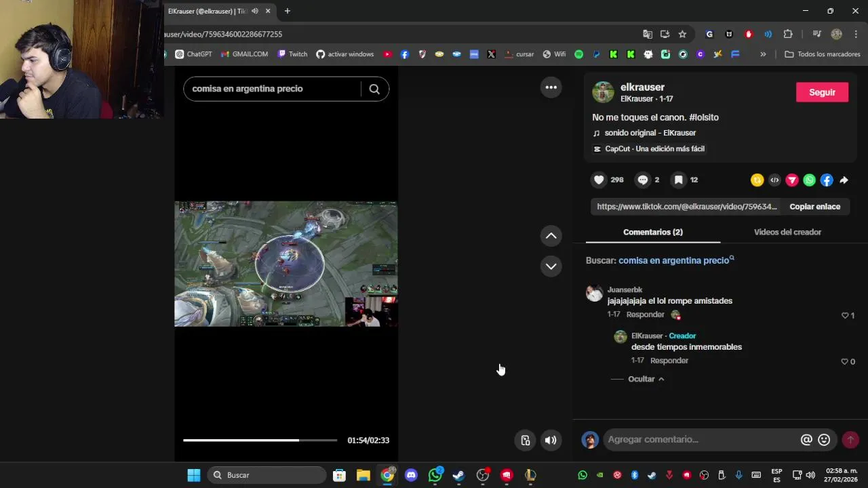Focus the TikTok search input field
Viewport: 868px width, 488px height.
(273, 89)
